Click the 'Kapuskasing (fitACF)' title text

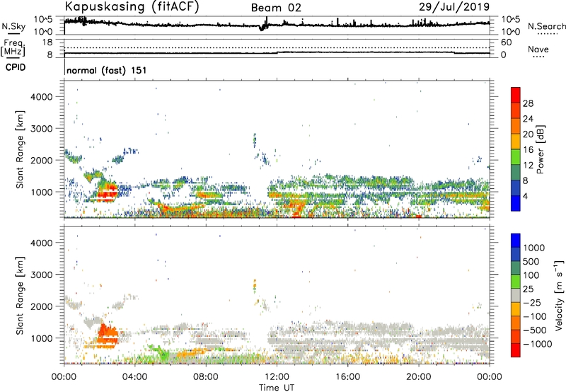132,6
